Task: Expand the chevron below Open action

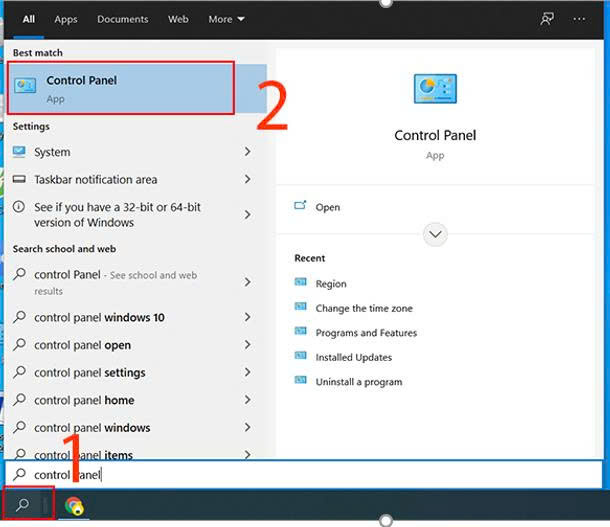Action: click(x=435, y=234)
